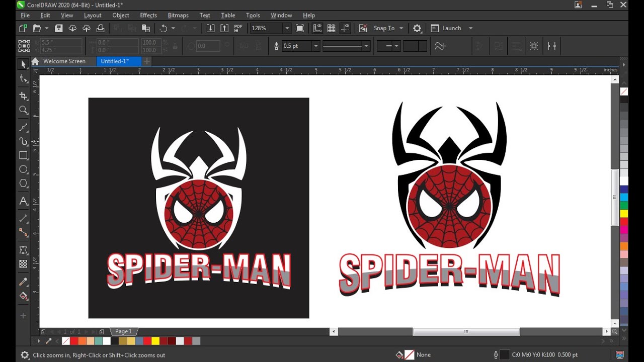Select the Color Eyedropper tool
The height and width of the screenshot is (362, 644).
pyautogui.click(x=23, y=282)
